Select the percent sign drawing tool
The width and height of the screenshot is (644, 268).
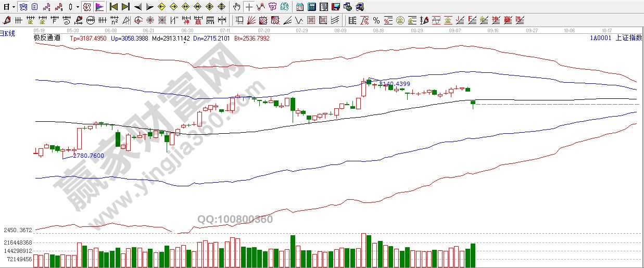pyautogui.click(x=376, y=21)
